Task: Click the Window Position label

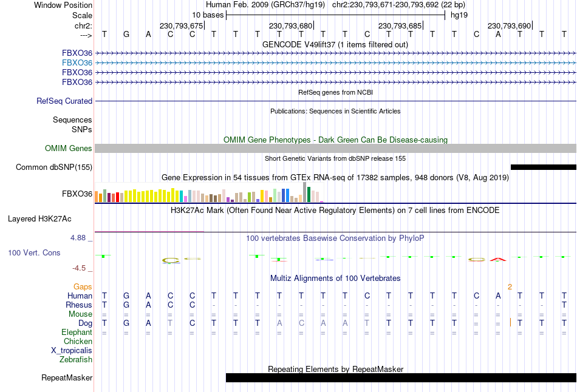Action: coord(63,5)
